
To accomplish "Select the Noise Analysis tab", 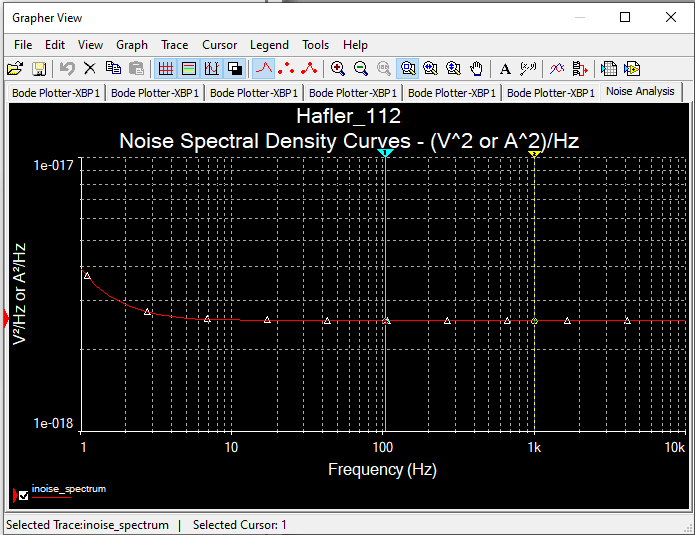I will click(x=640, y=91).
